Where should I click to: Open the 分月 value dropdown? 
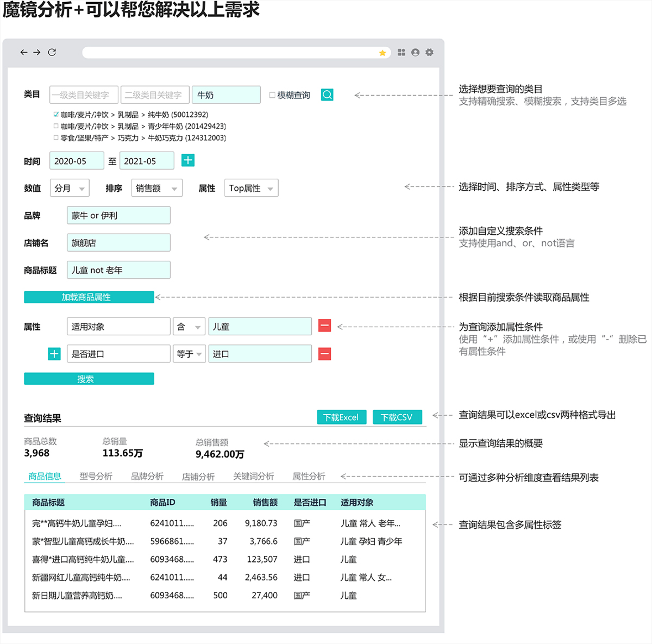coord(70,188)
